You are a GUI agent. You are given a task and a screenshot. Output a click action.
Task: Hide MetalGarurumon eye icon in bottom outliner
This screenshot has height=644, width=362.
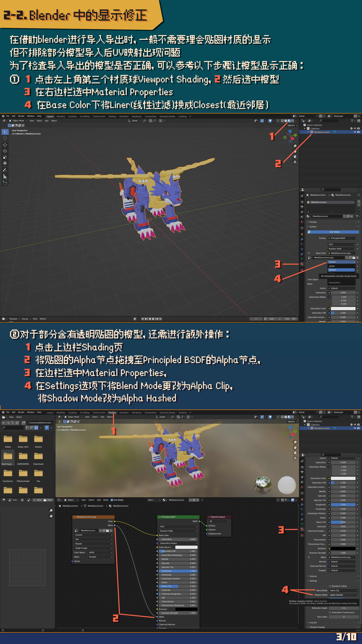pos(355,428)
